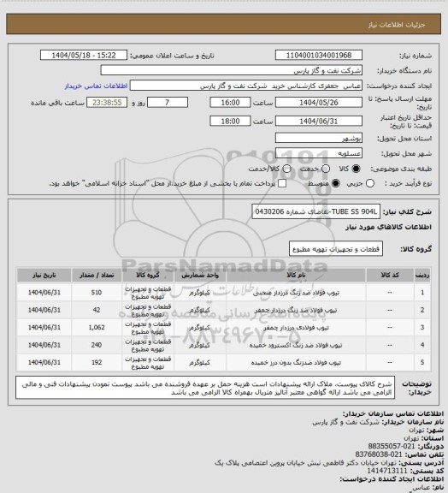This screenshot has height=493, width=448.
Task: Click quantity cell 42
Action: (97, 310)
